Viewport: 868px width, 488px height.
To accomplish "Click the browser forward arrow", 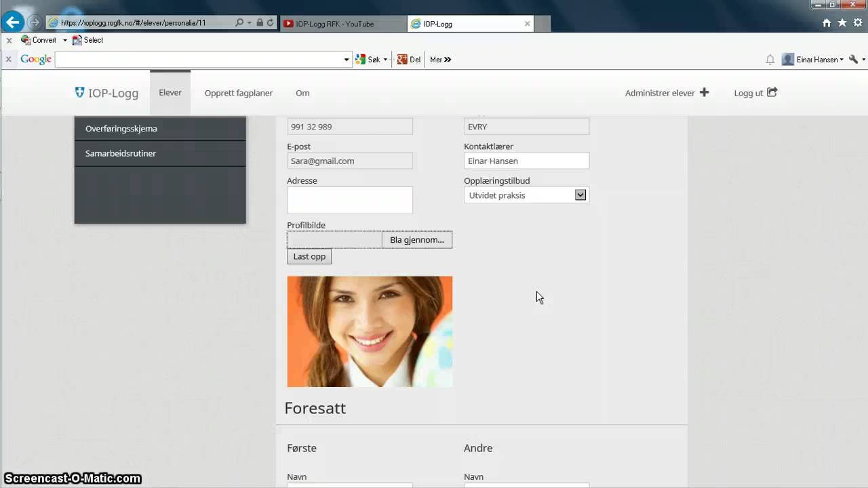I will (x=34, y=22).
